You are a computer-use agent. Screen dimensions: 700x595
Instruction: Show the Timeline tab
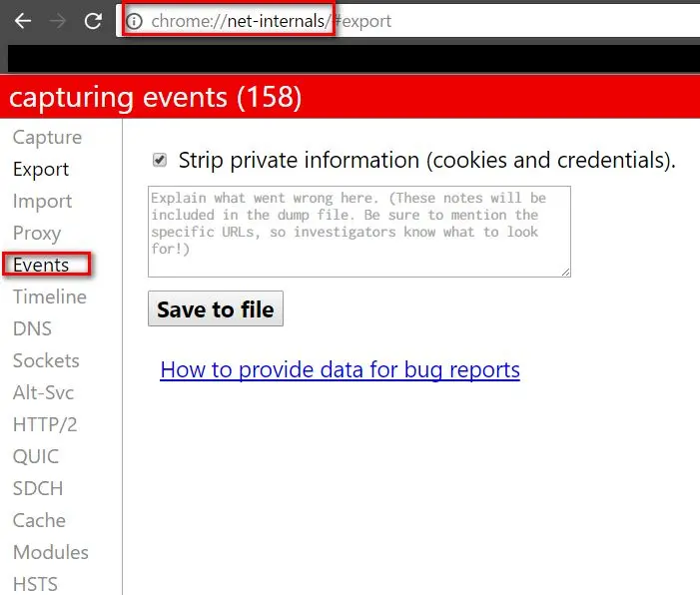tap(50, 297)
